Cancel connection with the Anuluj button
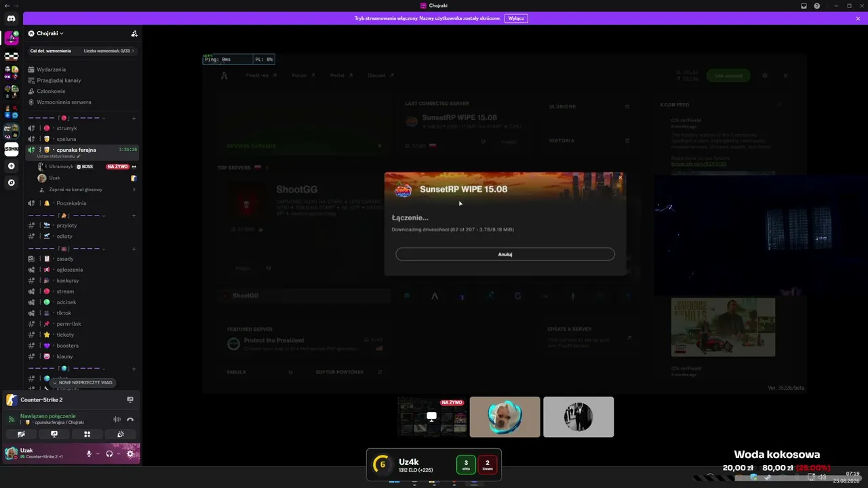This screenshot has height=488, width=868. pos(505,254)
